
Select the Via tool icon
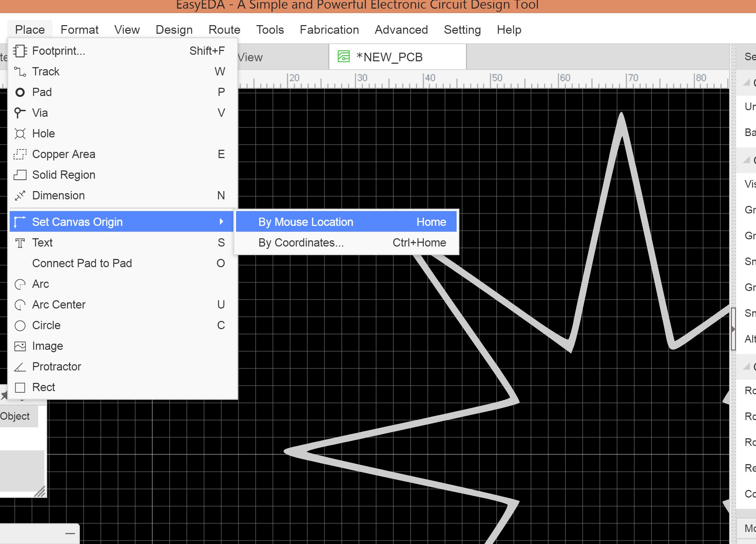(20, 113)
